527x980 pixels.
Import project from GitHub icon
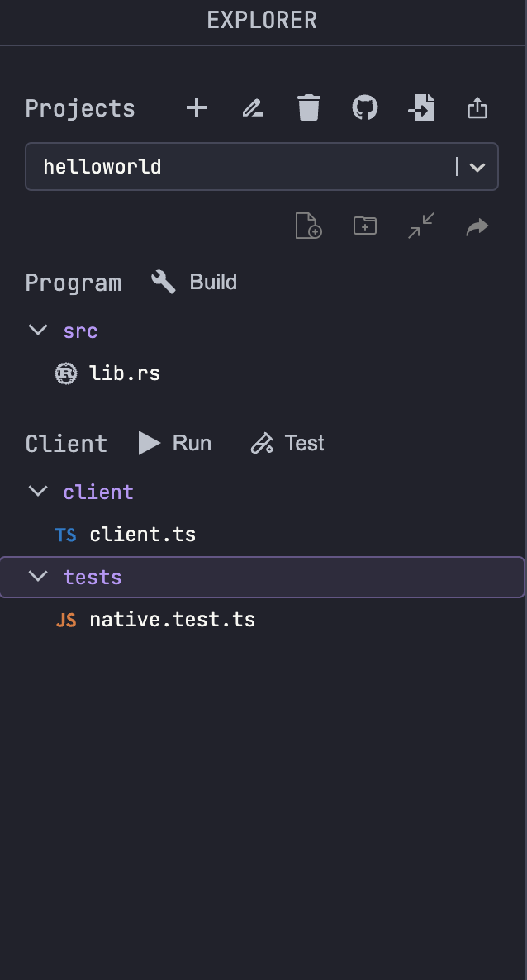point(365,108)
